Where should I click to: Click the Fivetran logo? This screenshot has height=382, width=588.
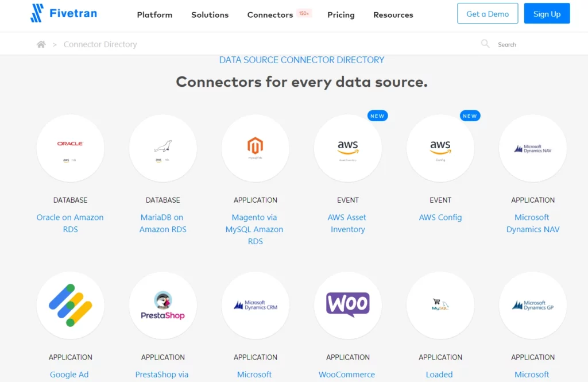64,14
